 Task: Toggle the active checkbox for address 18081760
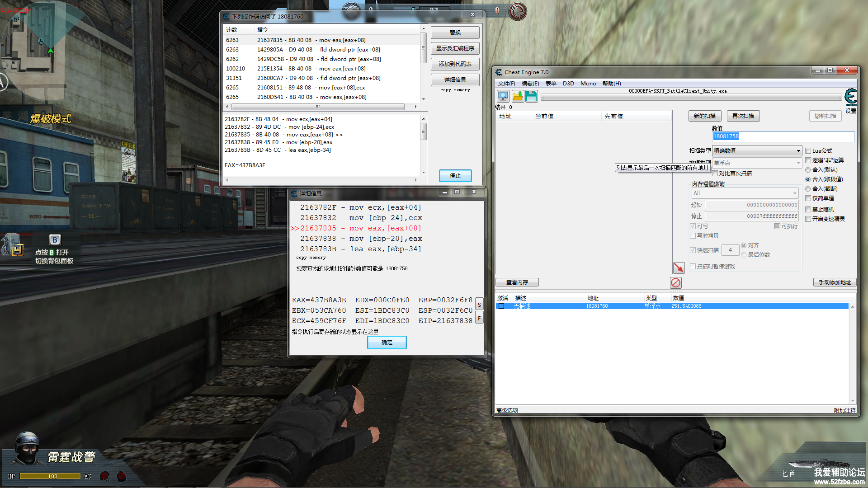(501, 306)
